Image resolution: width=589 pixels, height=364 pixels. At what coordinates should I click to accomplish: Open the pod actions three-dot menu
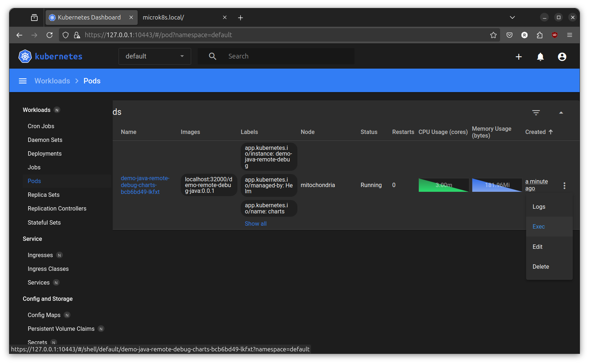coord(564,186)
